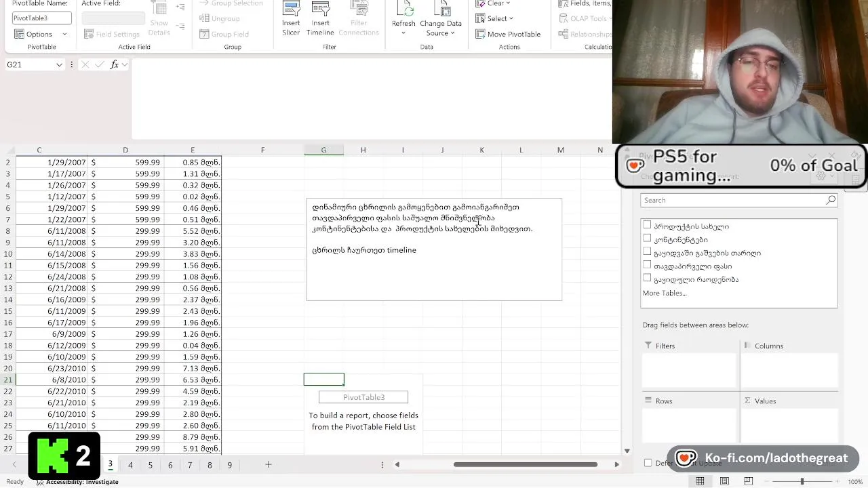Switch to Normal view in status bar
Screen dimensions: 868x488
700,481
